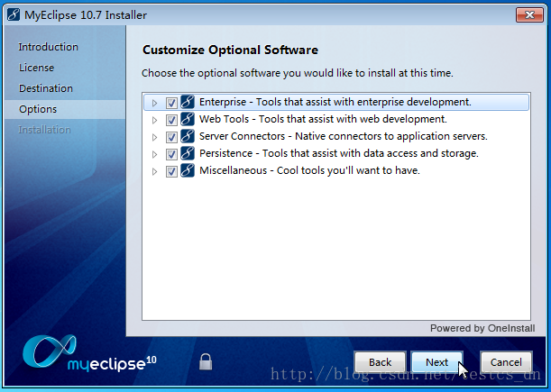Click the myeclipse 10 logo

[89, 354]
